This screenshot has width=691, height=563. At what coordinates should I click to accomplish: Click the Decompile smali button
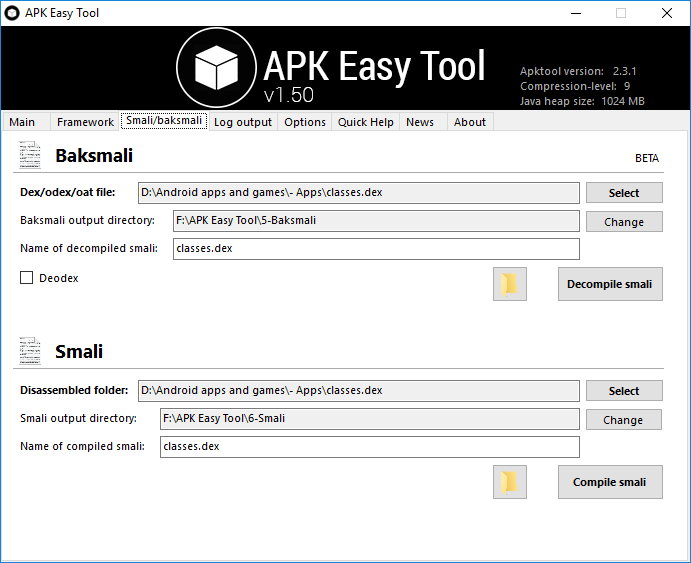coord(610,284)
